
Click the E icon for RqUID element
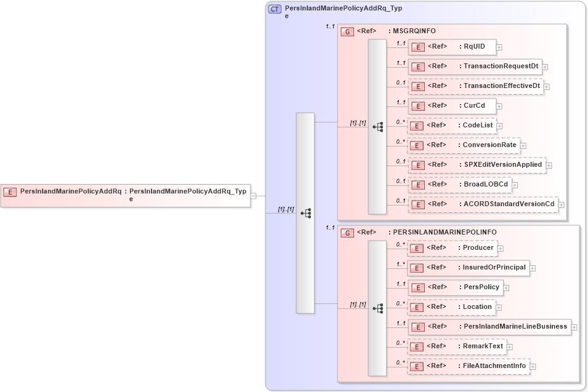point(417,47)
